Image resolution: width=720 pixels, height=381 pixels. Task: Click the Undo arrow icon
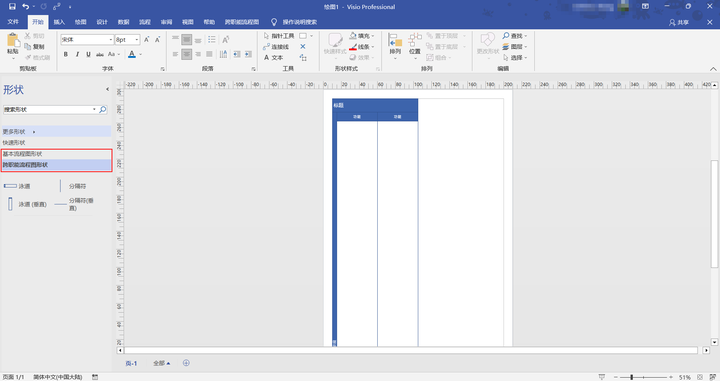coord(26,6)
